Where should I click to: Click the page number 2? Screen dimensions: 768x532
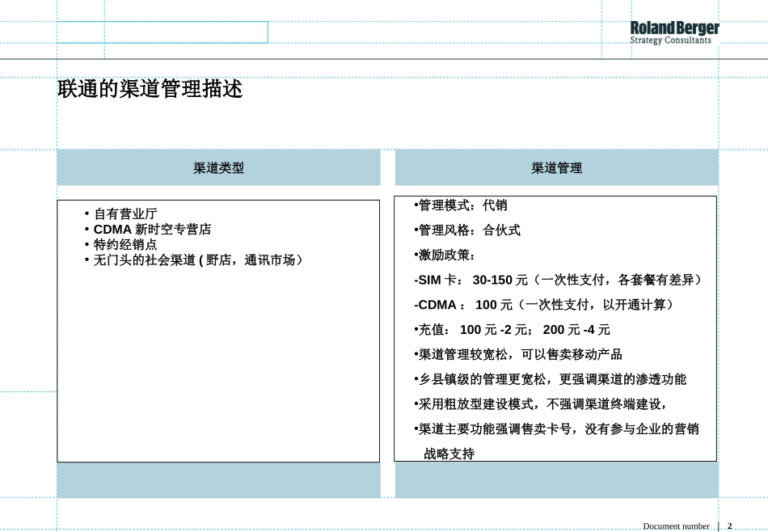[730, 526]
